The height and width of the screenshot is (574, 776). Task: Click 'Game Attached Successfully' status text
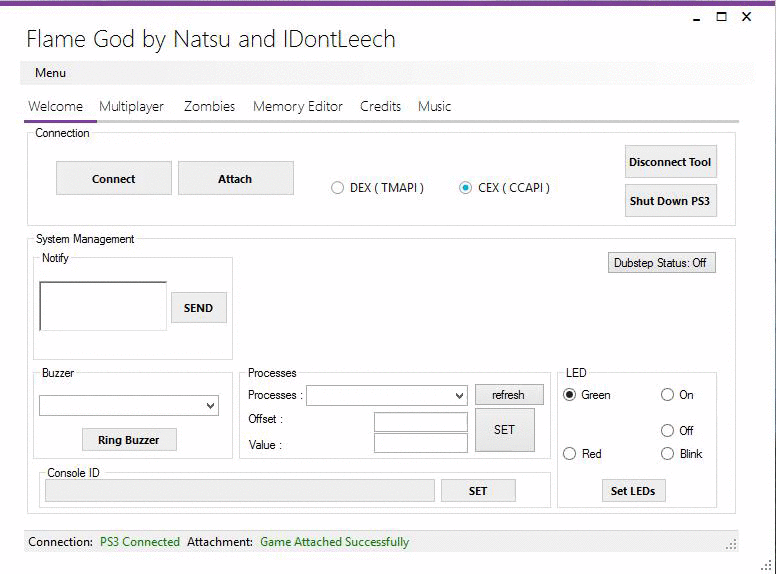tap(335, 542)
